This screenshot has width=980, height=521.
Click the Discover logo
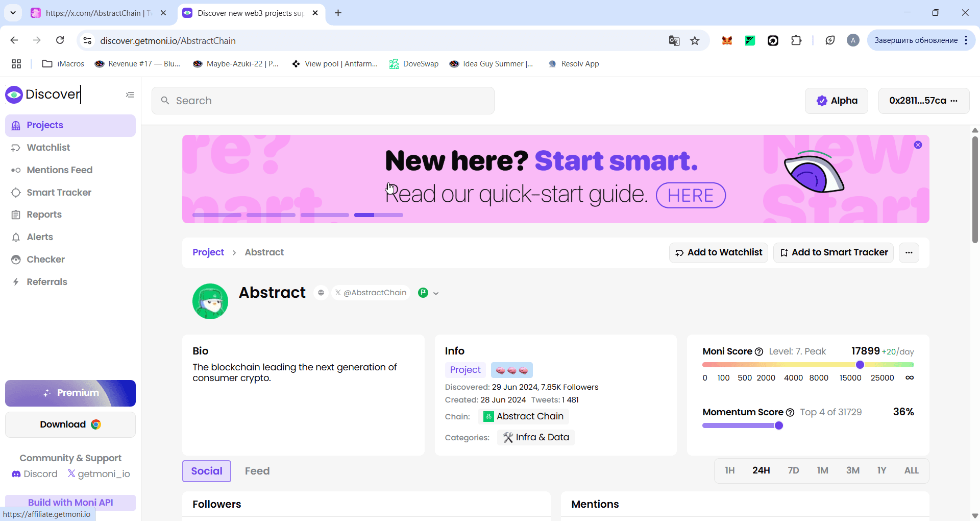coord(43,94)
